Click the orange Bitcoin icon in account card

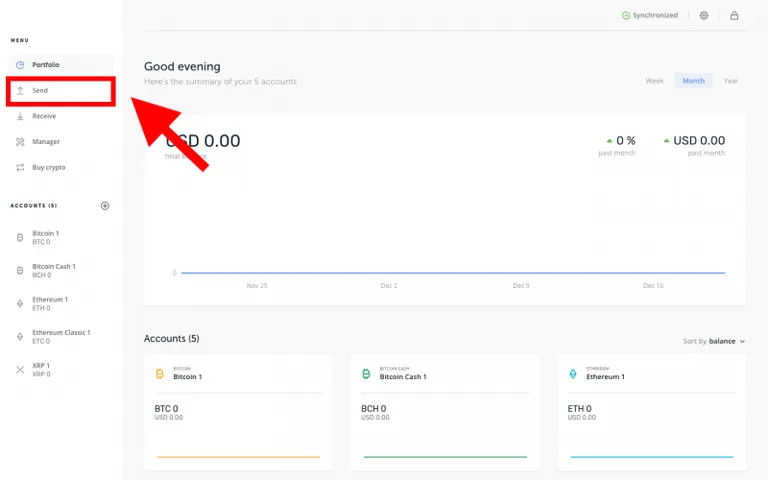click(x=160, y=374)
